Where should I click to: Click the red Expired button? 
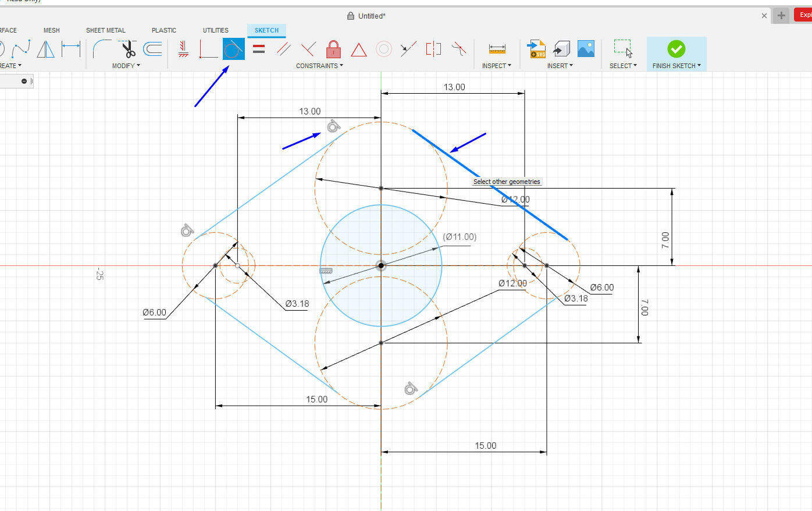(803, 15)
